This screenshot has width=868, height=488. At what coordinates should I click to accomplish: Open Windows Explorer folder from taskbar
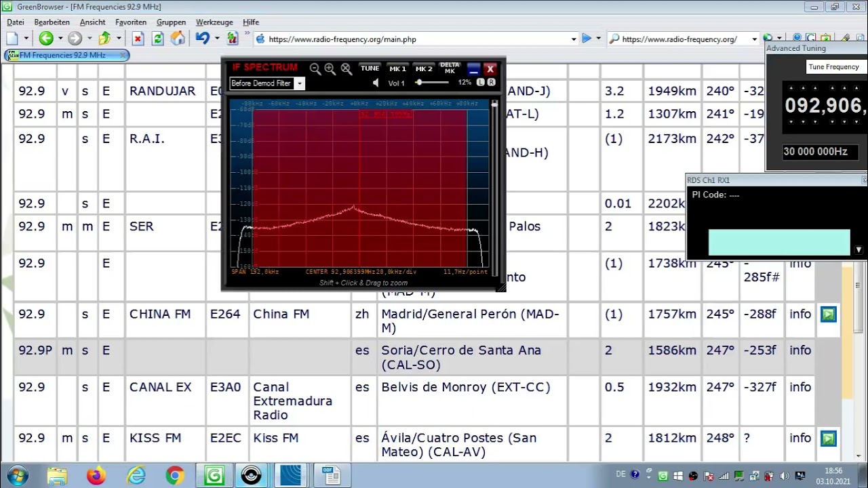58,476
